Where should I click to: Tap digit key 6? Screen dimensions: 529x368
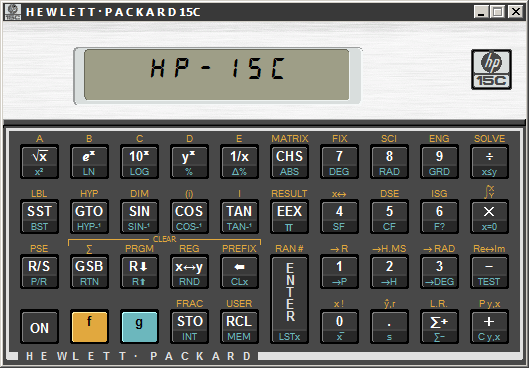click(439, 217)
